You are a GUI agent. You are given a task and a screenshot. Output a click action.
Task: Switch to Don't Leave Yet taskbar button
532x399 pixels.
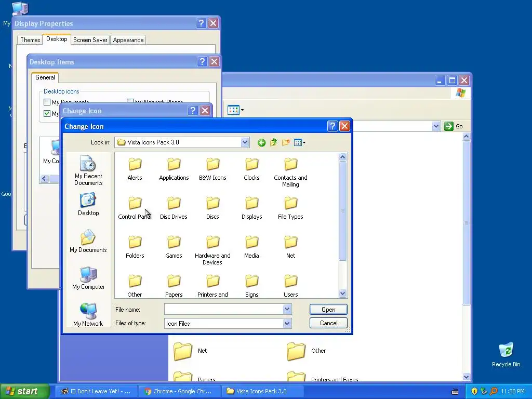pos(96,391)
